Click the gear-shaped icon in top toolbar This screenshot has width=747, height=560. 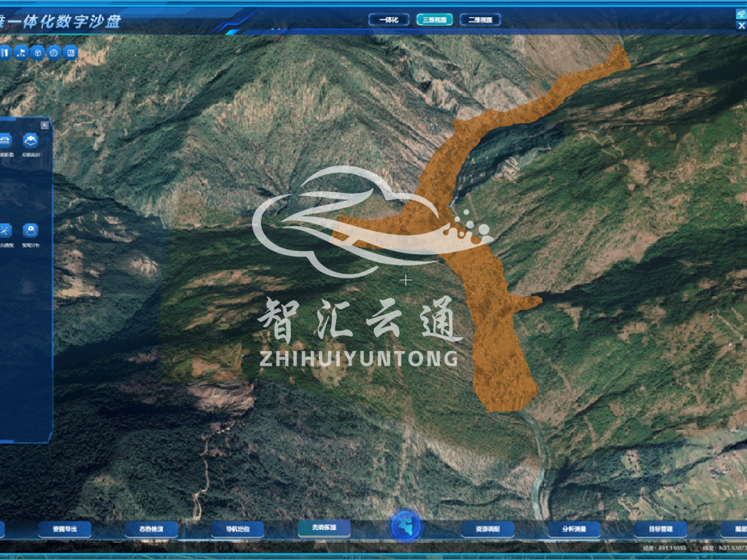click(x=54, y=52)
